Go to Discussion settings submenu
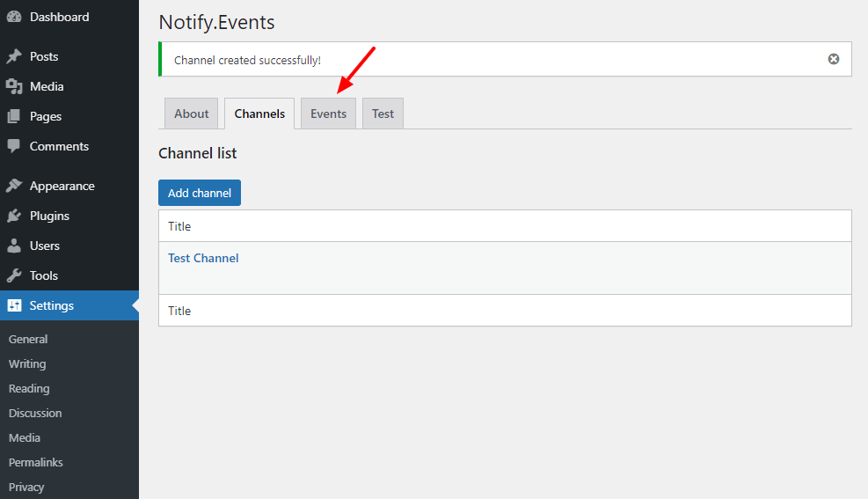Screen dimensions: 868x499 (35, 413)
